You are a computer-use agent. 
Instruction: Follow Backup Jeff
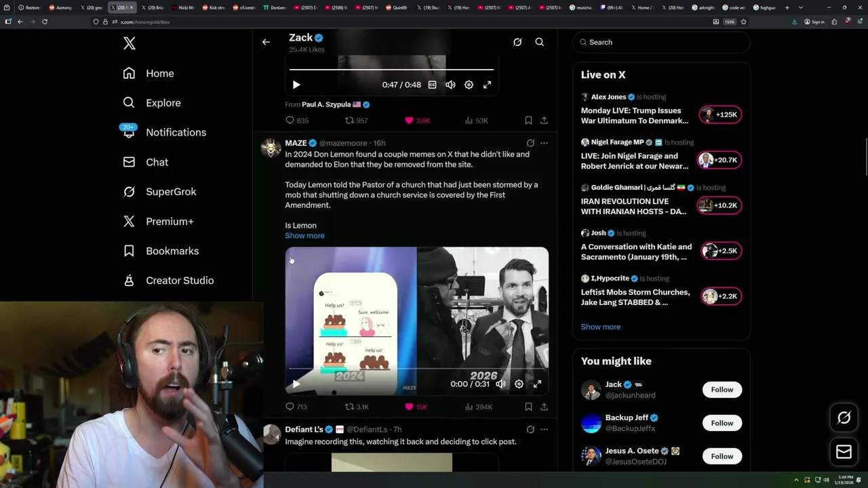pos(722,423)
